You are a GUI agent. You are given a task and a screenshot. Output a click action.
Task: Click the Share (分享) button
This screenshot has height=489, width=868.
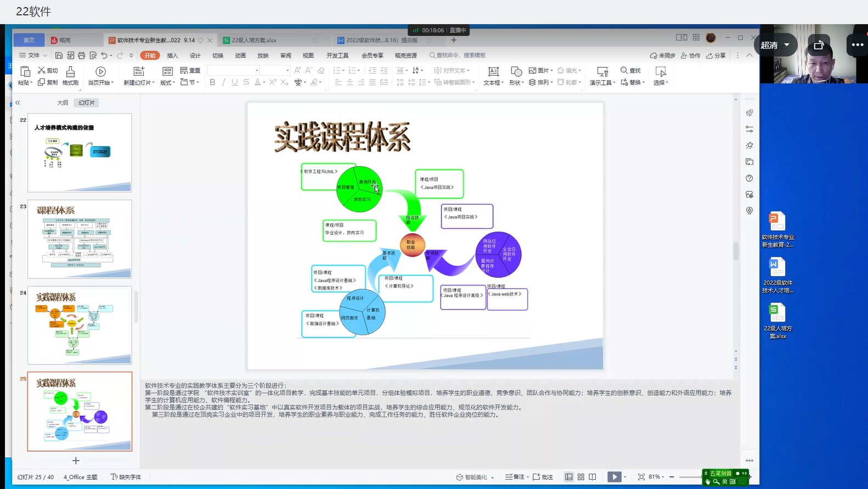coord(716,55)
